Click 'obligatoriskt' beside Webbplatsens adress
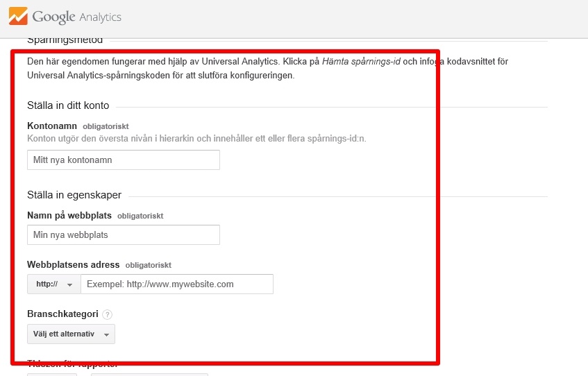 point(149,265)
